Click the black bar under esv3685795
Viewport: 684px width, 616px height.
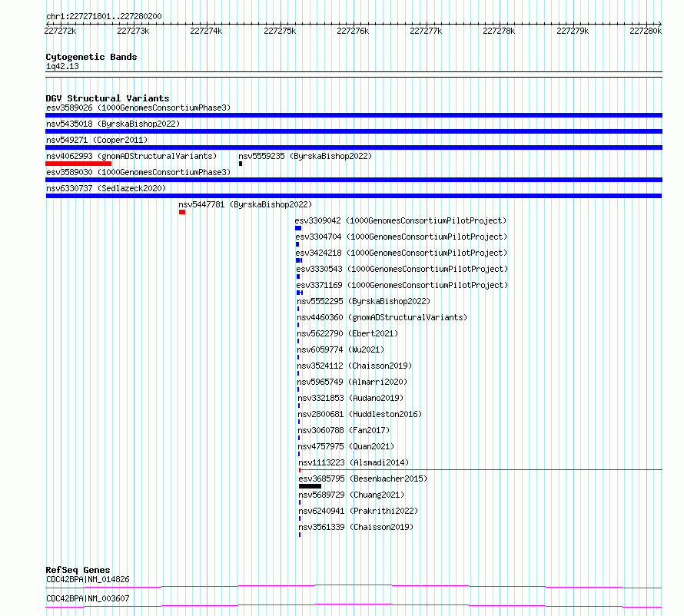pyautogui.click(x=310, y=486)
